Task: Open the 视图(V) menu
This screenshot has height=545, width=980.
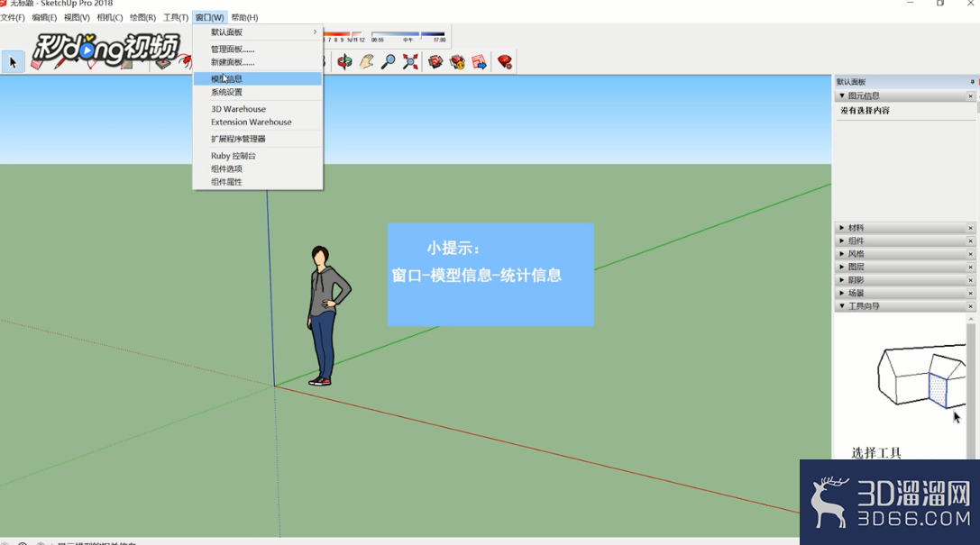Action: (77, 17)
